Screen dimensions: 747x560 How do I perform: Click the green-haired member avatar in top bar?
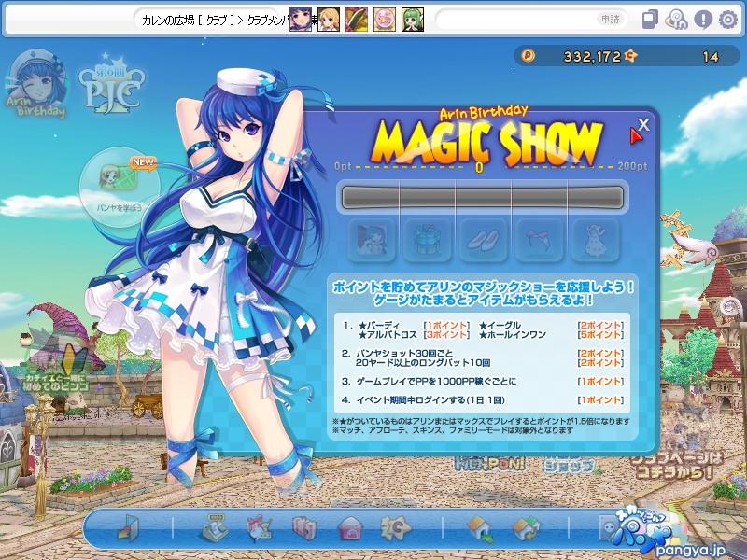click(413, 20)
